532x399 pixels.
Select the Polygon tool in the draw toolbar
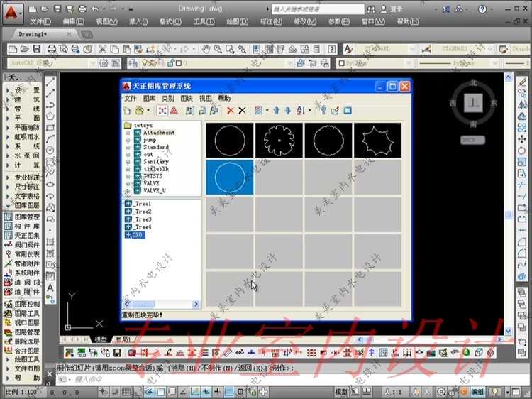click(50, 116)
